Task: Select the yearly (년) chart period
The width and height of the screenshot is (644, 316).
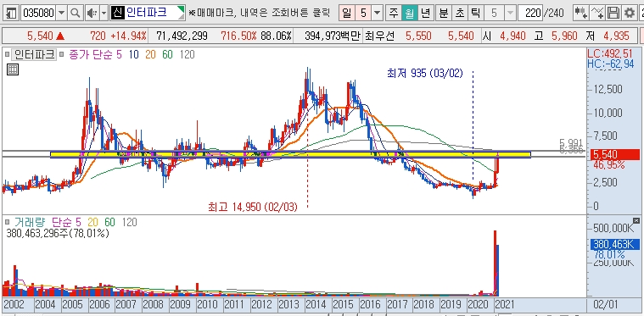Action: coord(425,14)
